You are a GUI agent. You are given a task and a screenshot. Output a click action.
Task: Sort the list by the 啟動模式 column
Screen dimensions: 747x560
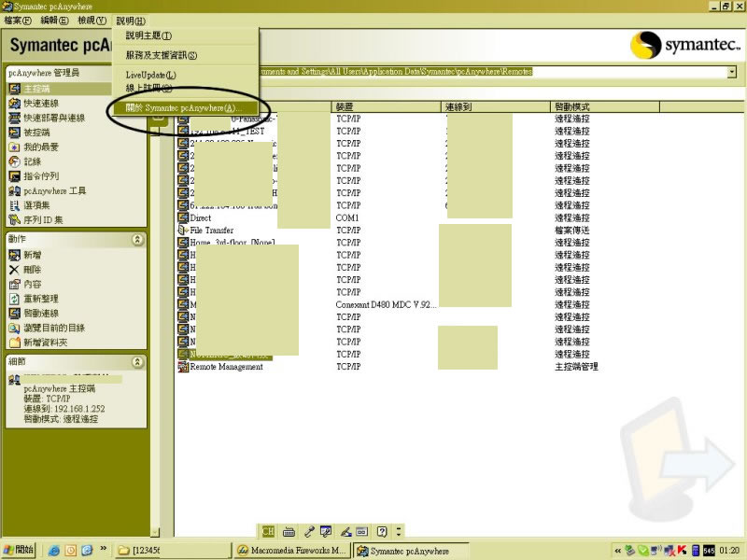[605, 106]
